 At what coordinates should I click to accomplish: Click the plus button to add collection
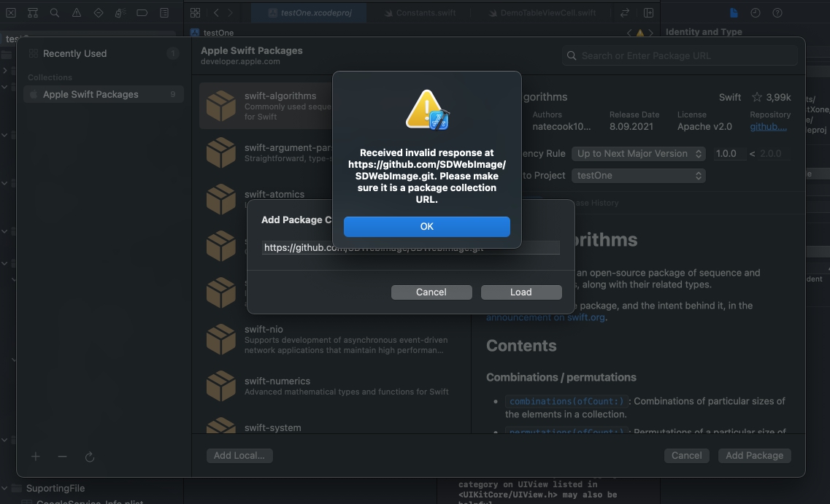click(36, 457)
